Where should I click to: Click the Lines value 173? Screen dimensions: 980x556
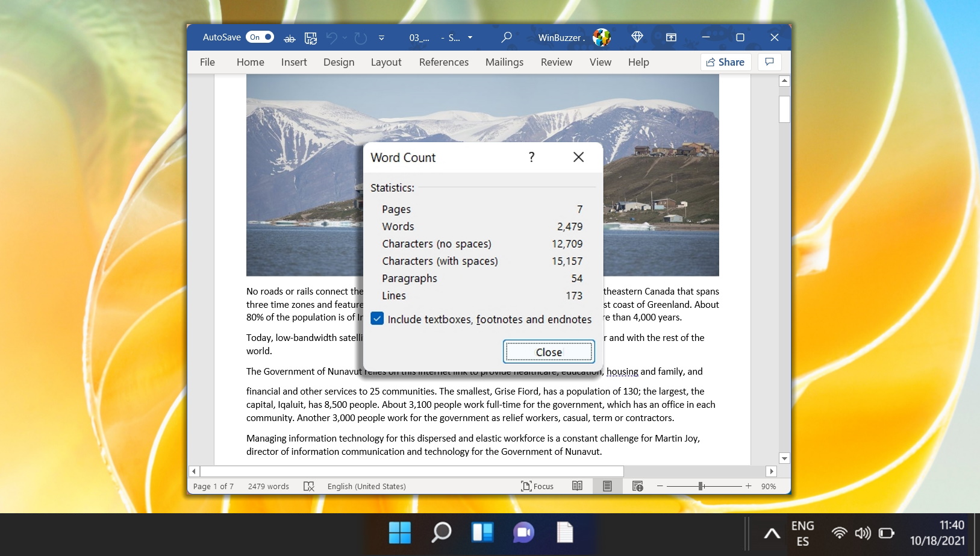point(574,296)
